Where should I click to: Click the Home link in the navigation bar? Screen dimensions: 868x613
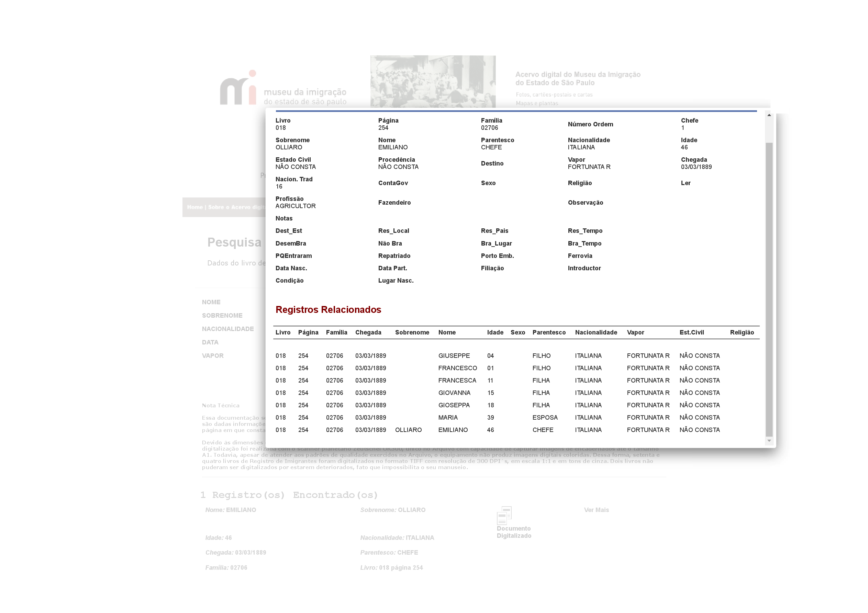coord(195,207)
